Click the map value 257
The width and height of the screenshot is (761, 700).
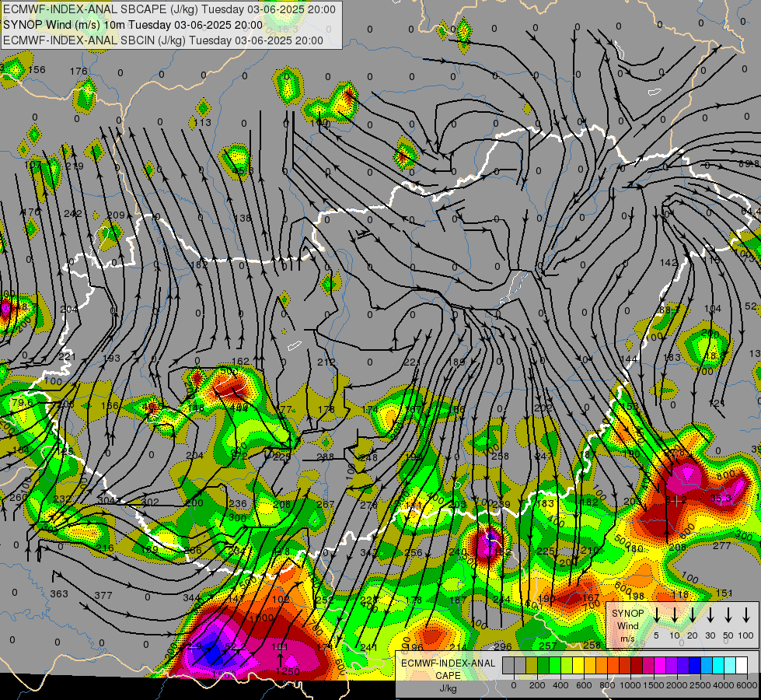click(548, 646)
